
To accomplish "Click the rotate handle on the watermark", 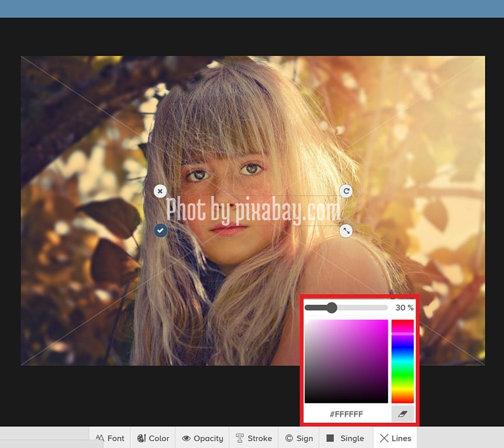I will point(346,191).
